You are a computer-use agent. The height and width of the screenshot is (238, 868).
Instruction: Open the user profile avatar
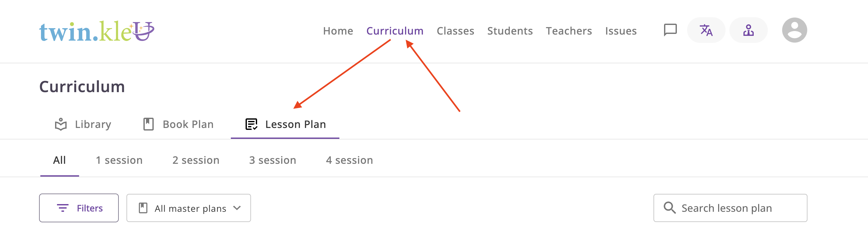[x=794, y=30]
